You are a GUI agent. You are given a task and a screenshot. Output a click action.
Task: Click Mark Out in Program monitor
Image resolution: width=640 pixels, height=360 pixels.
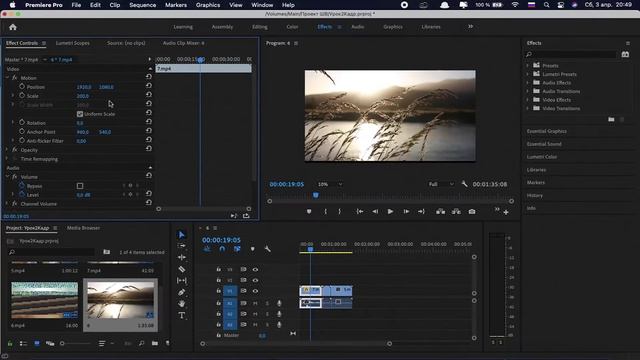(x=339, y=211)
